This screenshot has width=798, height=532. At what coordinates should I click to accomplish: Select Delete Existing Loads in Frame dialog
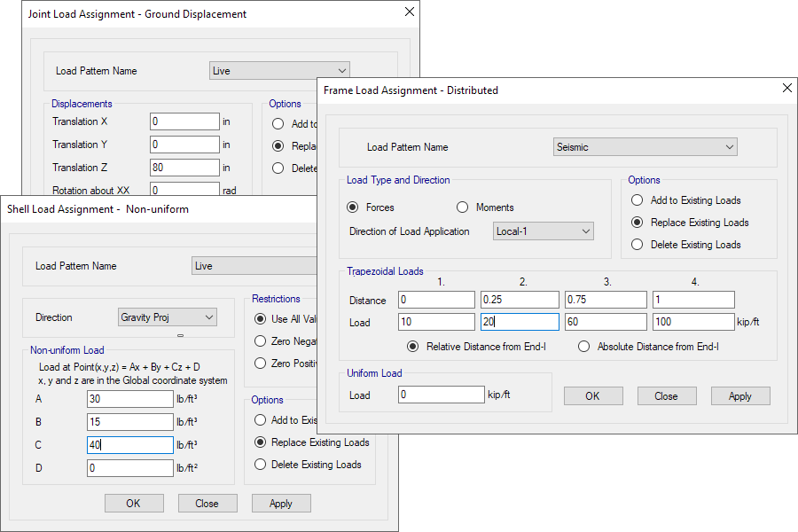tap(637, 245)
